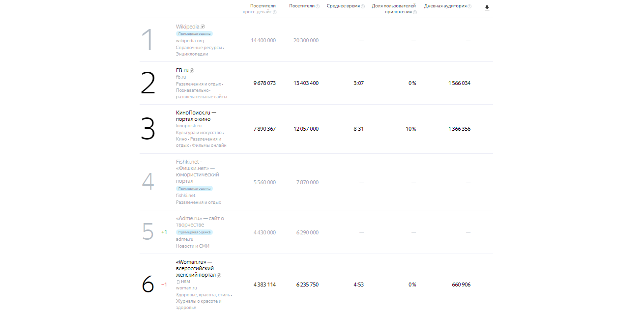Click help icon next to Посетители кросс-девайс
This screenshot has width=644, height=313.
[275, 12]
